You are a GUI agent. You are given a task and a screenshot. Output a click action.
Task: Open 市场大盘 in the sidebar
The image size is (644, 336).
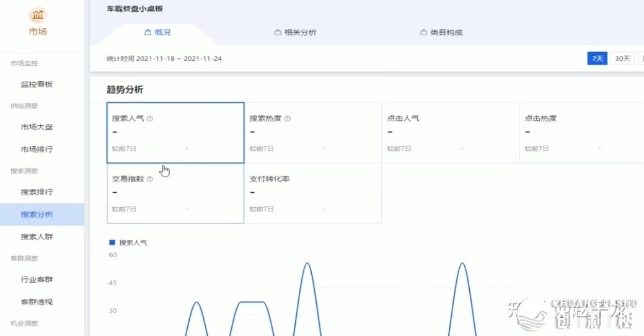click(37, 127)
